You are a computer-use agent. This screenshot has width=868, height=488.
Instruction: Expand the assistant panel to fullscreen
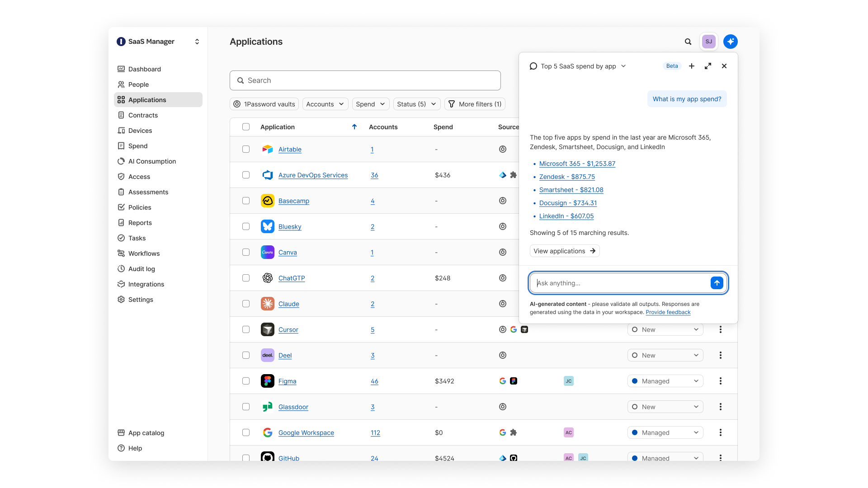(708, 66)
